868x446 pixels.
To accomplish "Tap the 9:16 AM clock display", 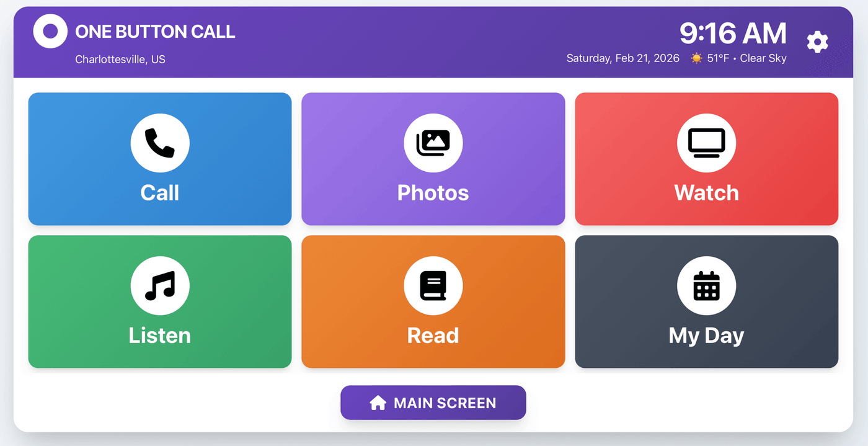I will point(733,33).
